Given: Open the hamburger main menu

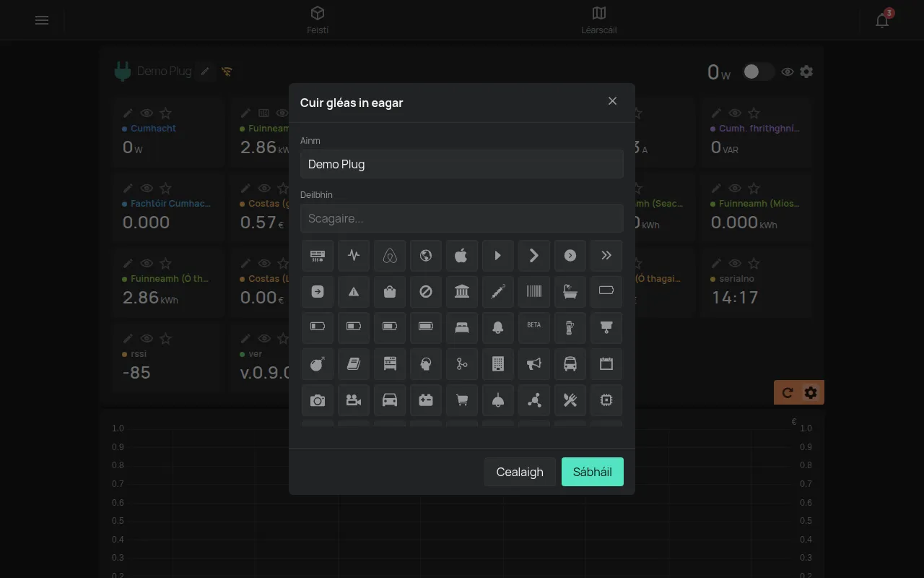Looking at the screenshot, I should tap(42, 20).
